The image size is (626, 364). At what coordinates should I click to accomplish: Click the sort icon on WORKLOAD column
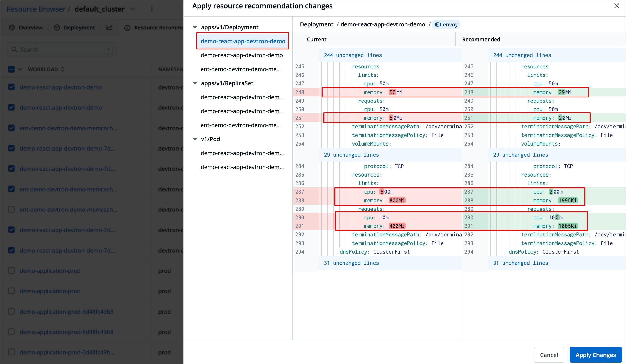[62, 69]
